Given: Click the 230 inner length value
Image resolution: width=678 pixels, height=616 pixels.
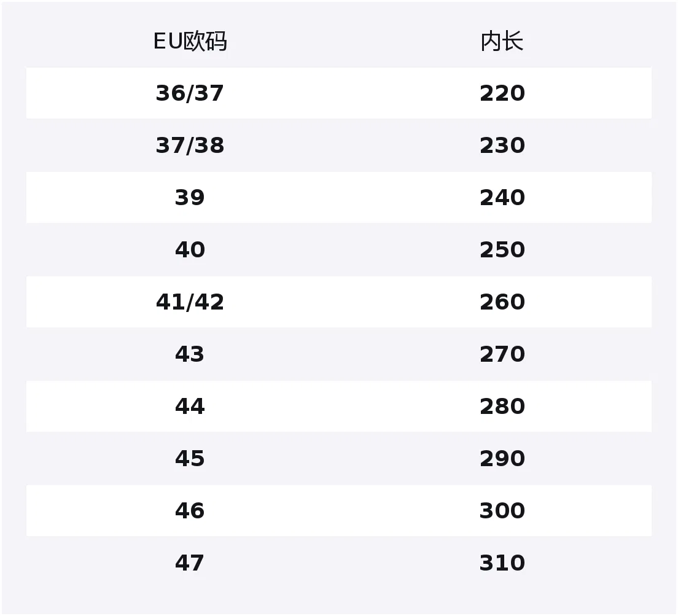Looking at the screenshot, I should pos(502,145).
